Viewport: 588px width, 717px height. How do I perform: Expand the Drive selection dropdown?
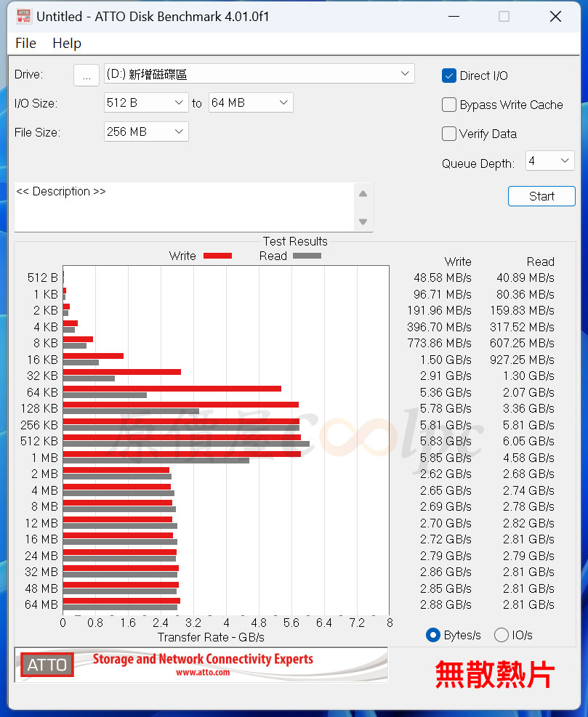click(x=259, y=73)
